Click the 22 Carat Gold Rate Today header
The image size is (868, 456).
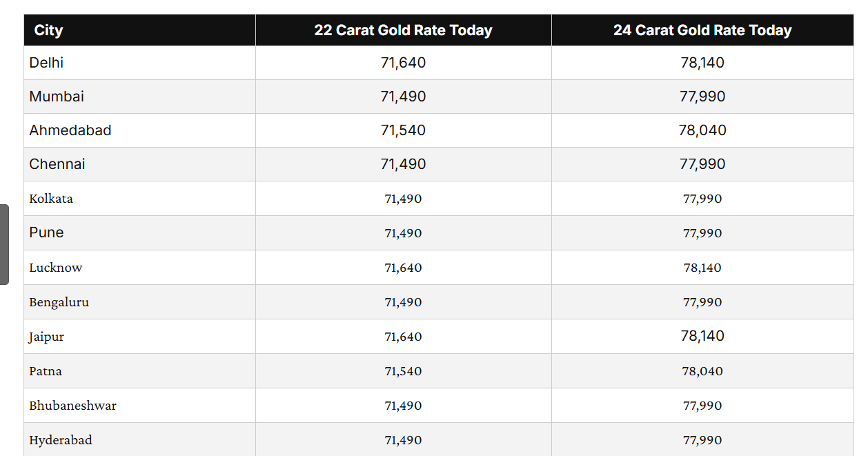click(x=403, y=30)
